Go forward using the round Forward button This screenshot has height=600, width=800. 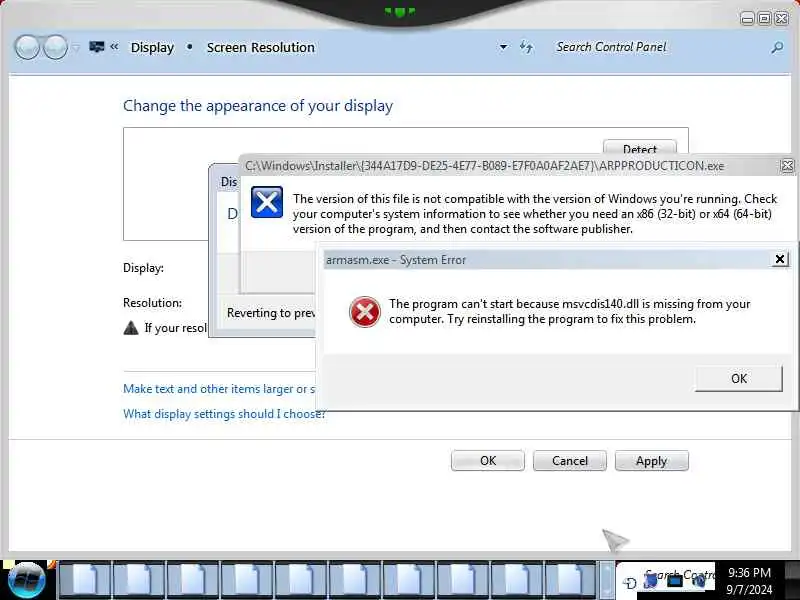click(x=55, y=48)
